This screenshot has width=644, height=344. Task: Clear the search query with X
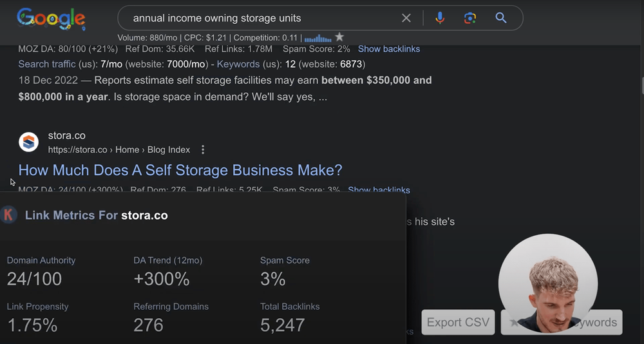[x=406, y=18]
